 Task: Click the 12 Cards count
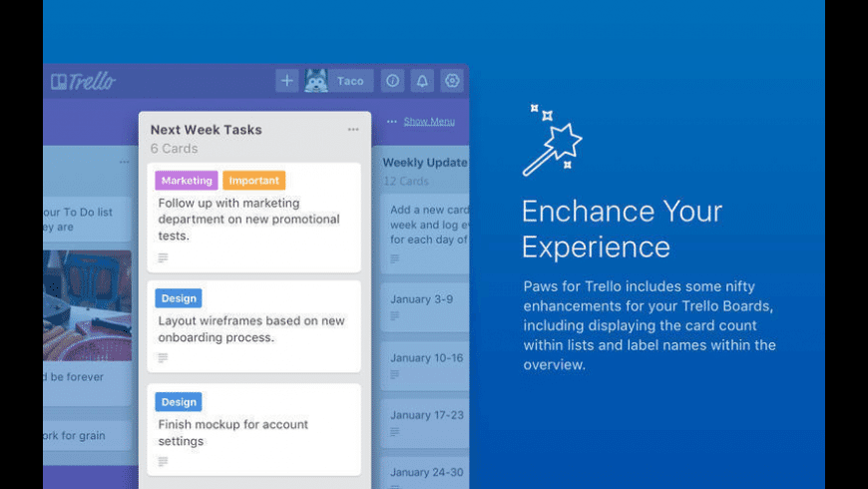point(406,181)
